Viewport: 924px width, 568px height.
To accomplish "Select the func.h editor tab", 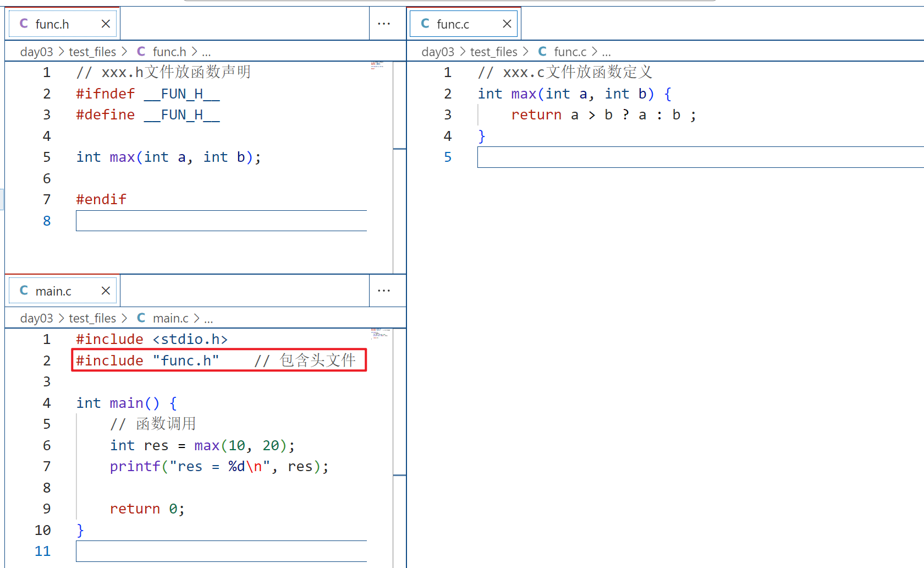I will (x=62, y=24).
